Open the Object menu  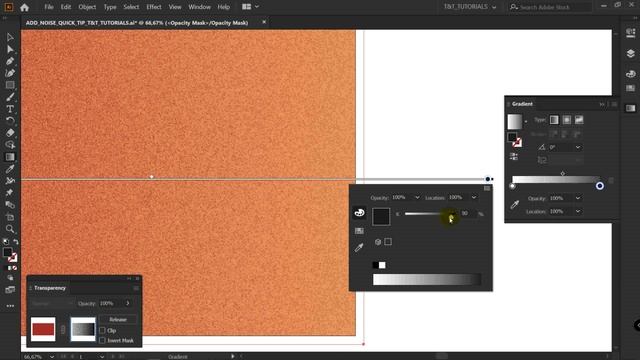(x=87, y=7)
